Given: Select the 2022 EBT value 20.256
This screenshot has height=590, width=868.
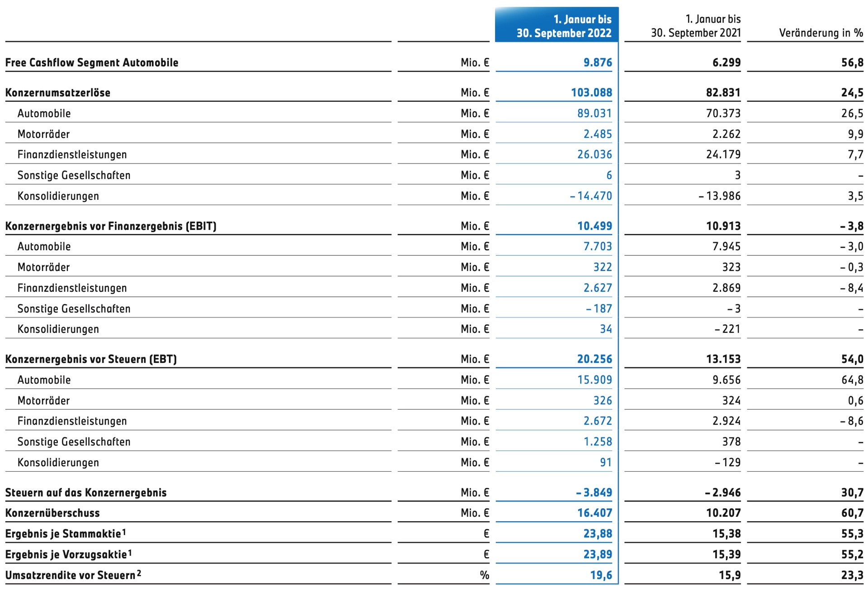Looking at the screenshot, I should (x=594, y=359).
